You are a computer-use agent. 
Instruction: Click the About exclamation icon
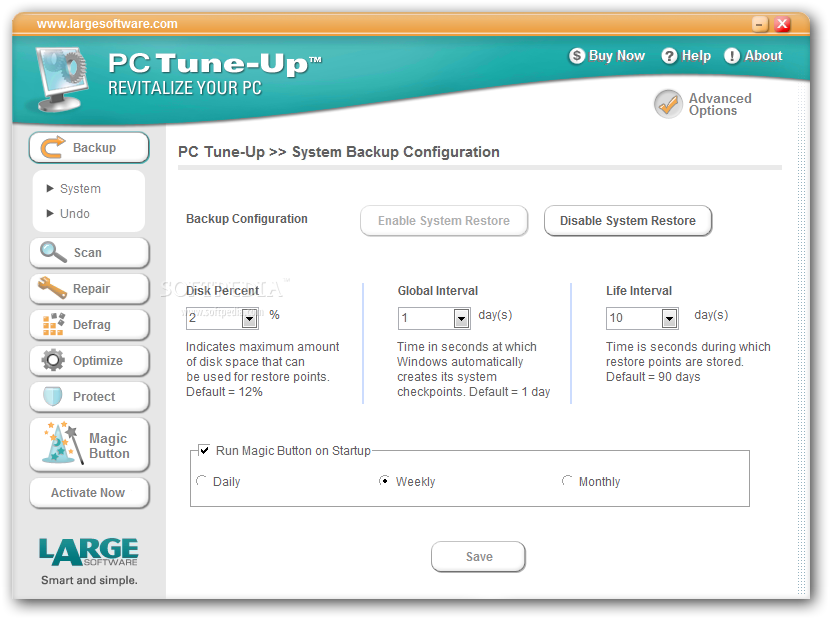[x=732, y=56]
